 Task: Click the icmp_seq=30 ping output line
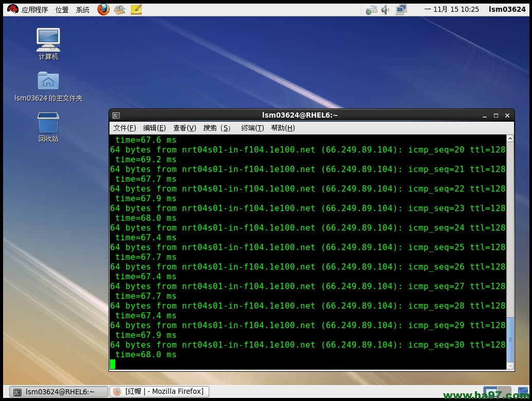pos(307,345)
